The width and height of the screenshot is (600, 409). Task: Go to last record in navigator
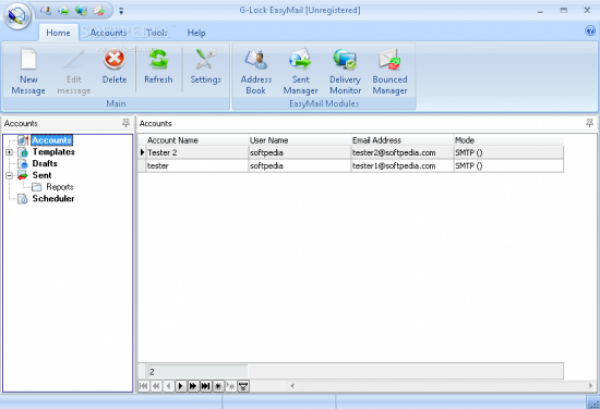(x=205, y=386)
